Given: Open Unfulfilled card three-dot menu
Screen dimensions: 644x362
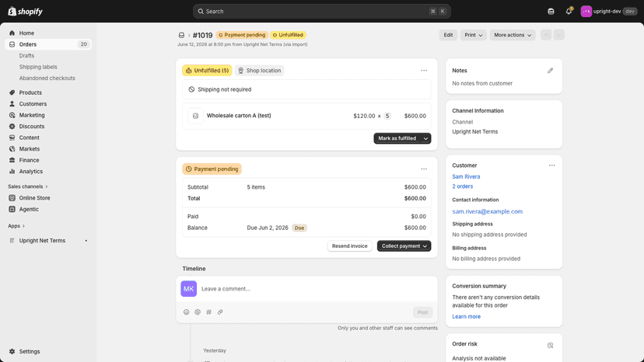Looking at the screenshot, I should coord(424,71).
